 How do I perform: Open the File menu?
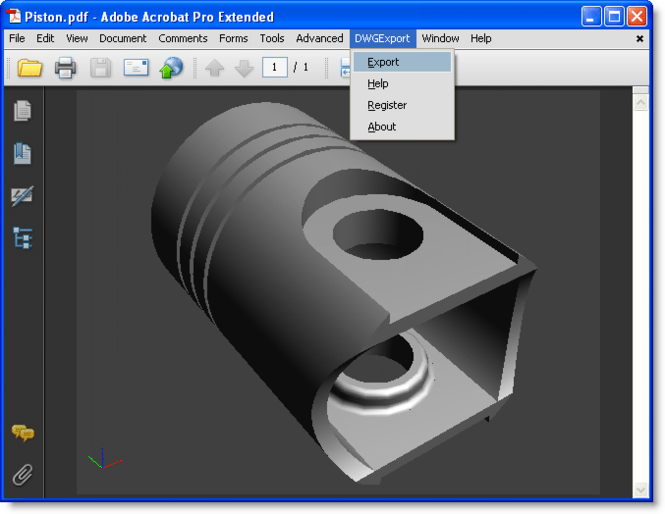(17, 38)
